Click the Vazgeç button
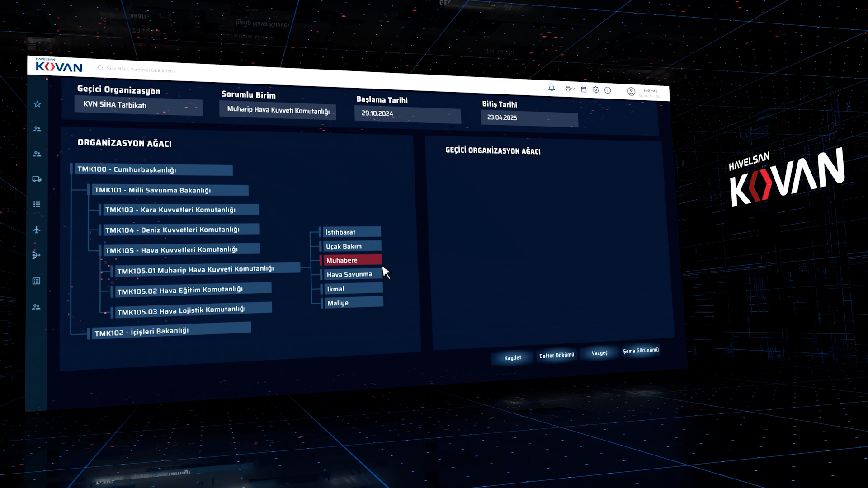 599,353
